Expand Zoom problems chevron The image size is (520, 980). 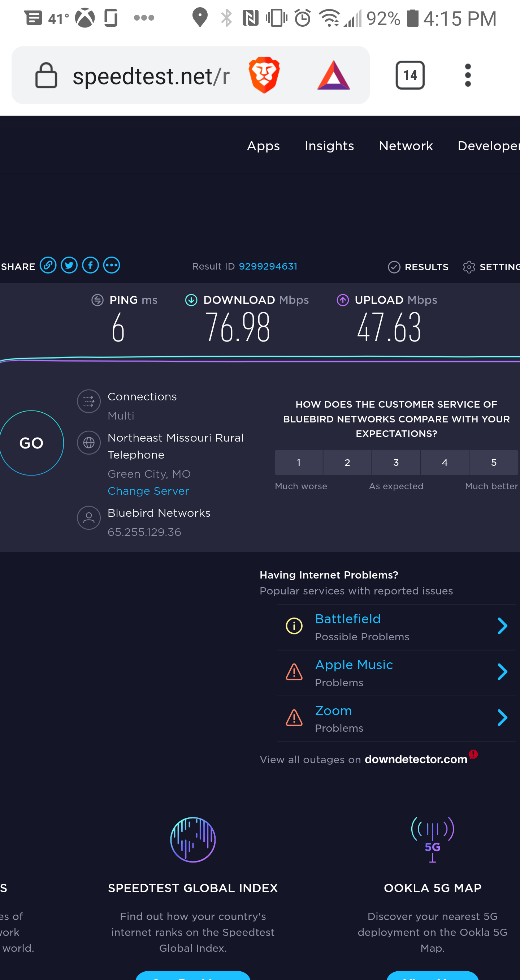coord(502,718)
